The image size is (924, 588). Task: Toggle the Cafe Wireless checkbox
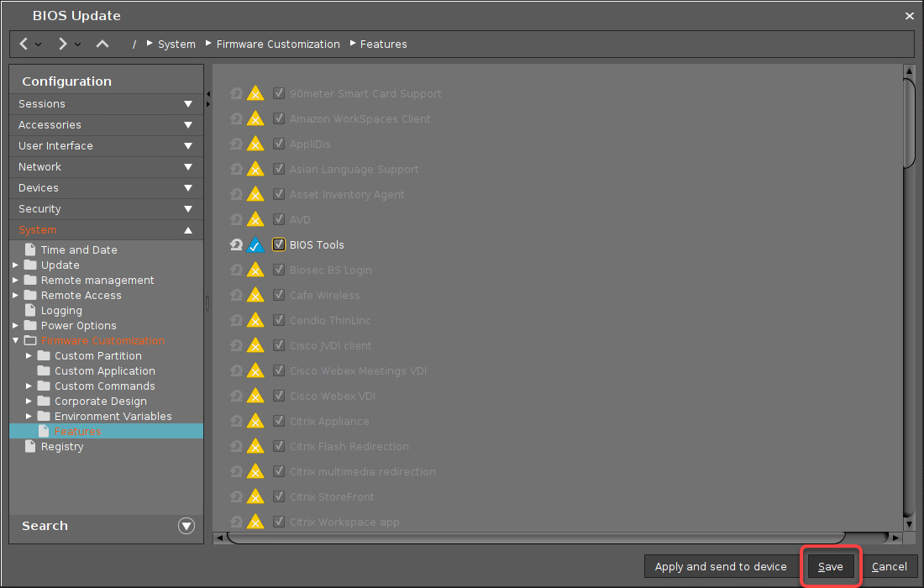279,296
